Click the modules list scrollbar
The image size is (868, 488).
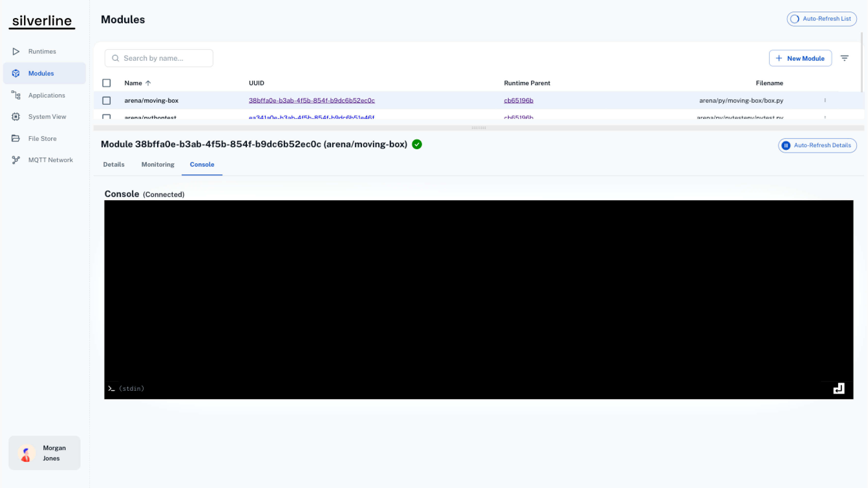pos(862,62)
